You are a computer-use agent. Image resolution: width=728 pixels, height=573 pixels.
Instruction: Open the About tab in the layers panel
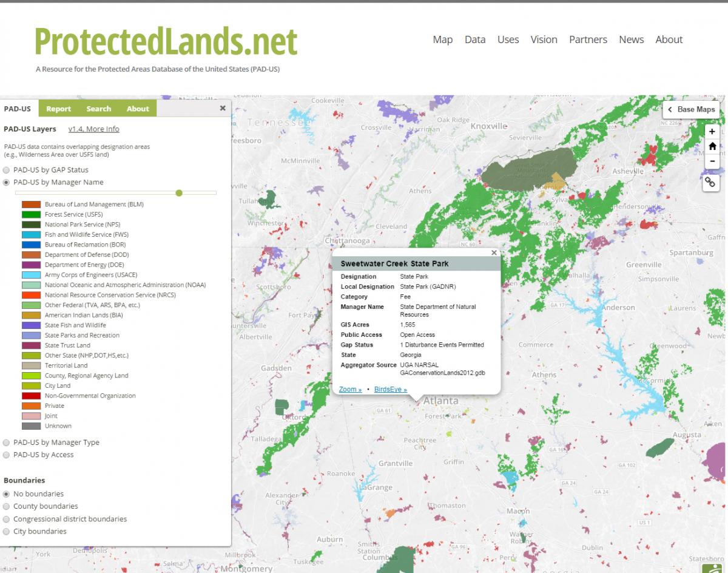[138, 109]
